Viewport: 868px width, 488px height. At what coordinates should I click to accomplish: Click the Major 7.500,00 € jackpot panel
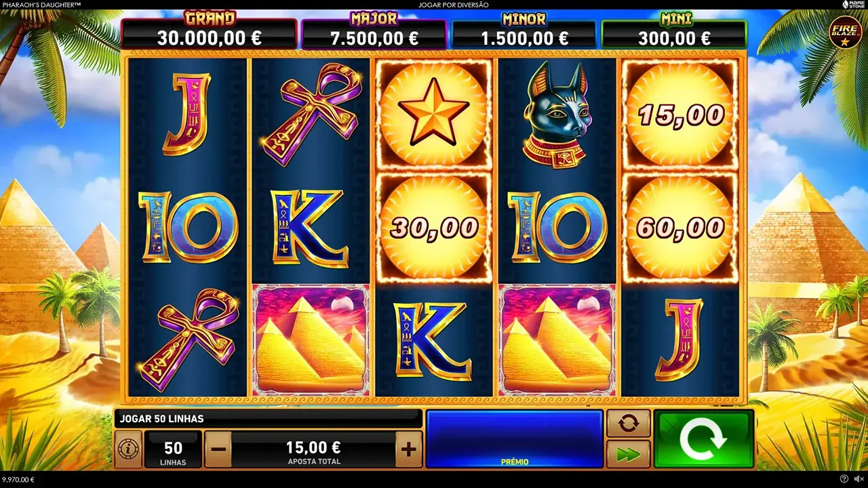[374, 31]
